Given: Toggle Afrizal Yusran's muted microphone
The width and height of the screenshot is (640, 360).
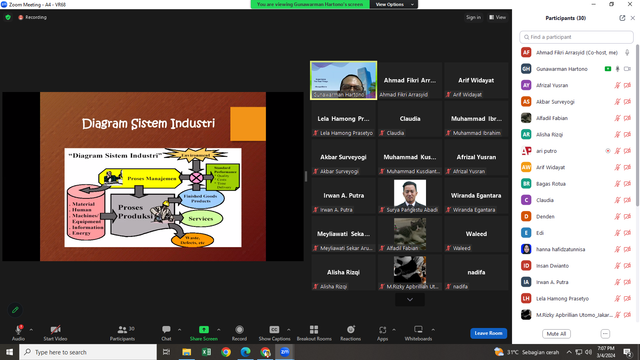Looking at the screenshot, I should click(618, 85).
